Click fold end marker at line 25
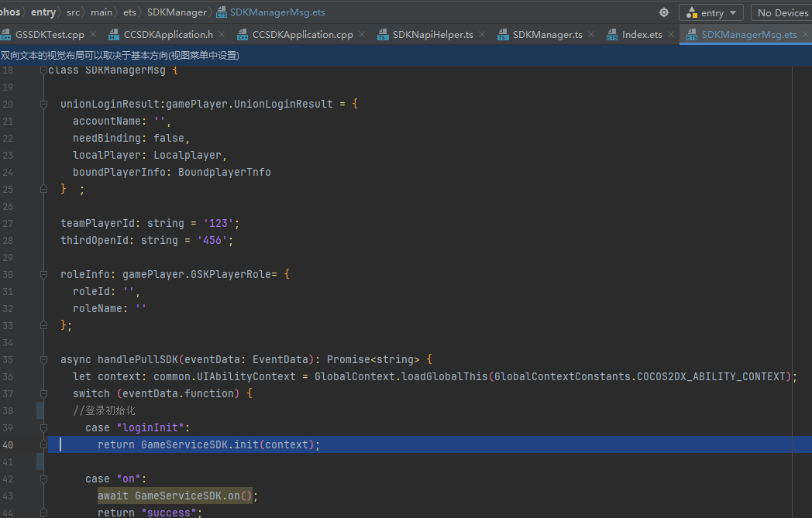The width and height of the screenshot is (812, 518). click(x=43, y=190)
